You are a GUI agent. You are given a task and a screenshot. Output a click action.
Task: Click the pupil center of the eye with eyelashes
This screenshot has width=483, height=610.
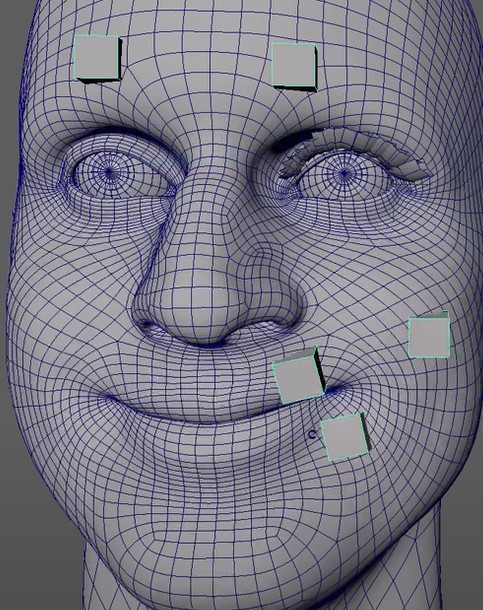click(344, 172)
